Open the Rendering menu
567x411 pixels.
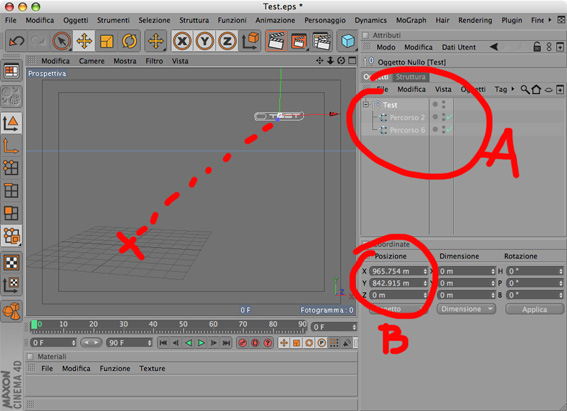(x=475, y=20)
